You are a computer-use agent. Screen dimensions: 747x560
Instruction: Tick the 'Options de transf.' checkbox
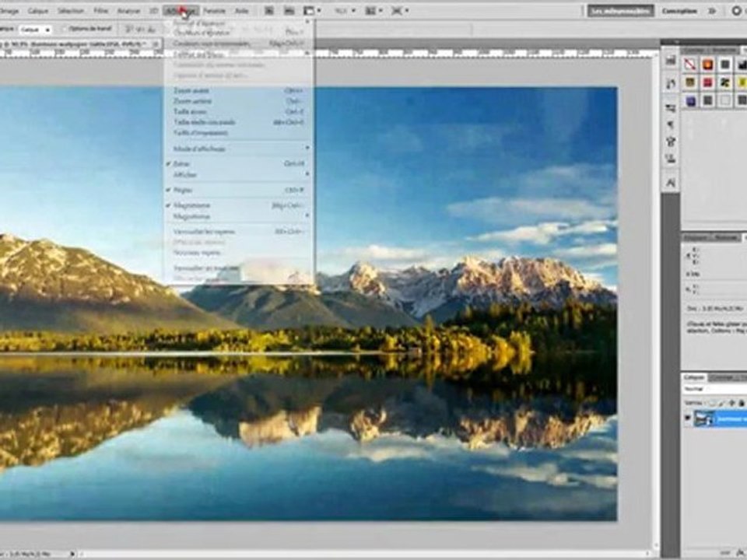65,29
